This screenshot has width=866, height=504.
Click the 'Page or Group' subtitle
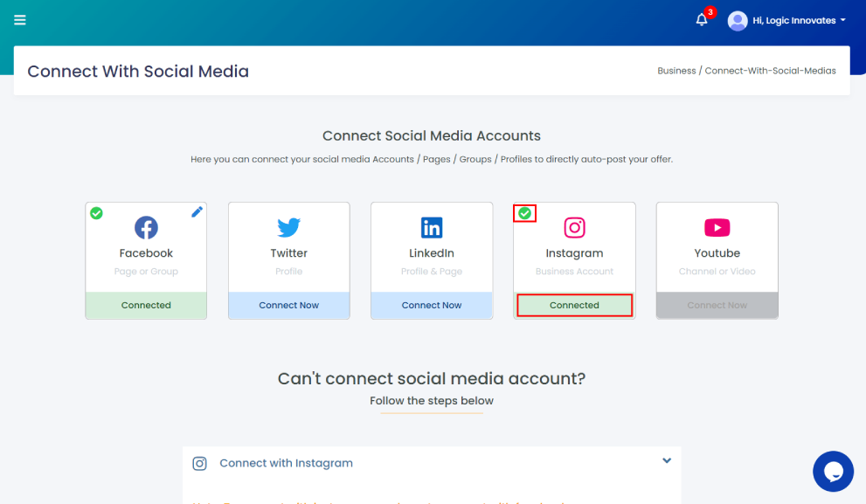click(146, 272)
